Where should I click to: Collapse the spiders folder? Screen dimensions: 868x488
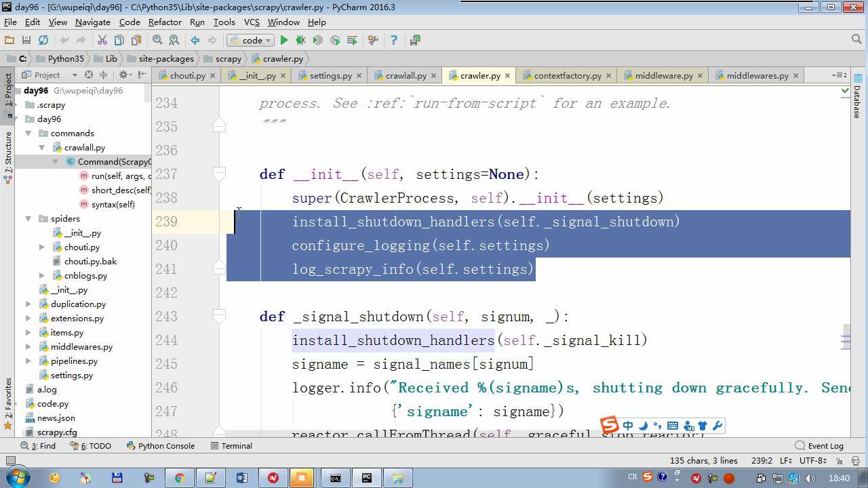click(x=28, y=219)
